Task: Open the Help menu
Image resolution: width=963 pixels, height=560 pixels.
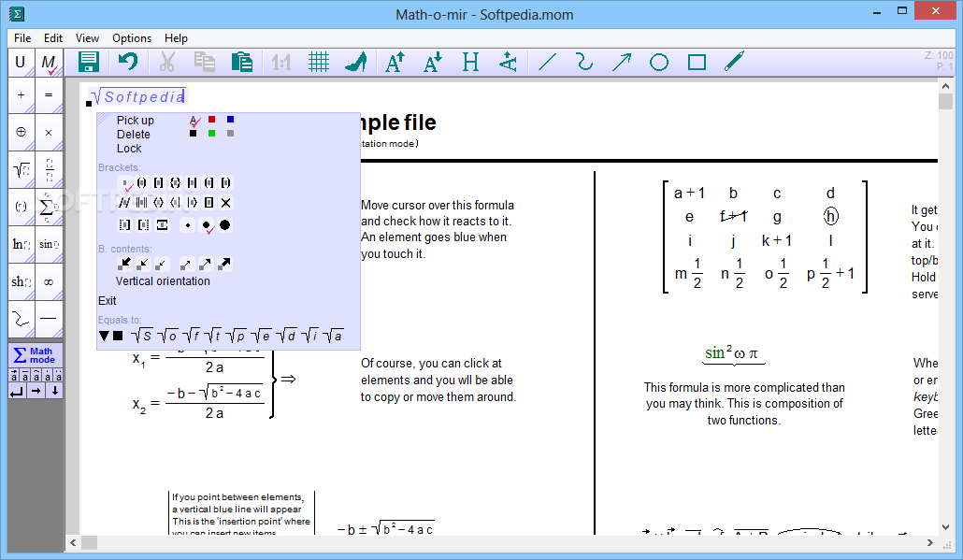Action: pyautogui.click(x=176, y=38)
